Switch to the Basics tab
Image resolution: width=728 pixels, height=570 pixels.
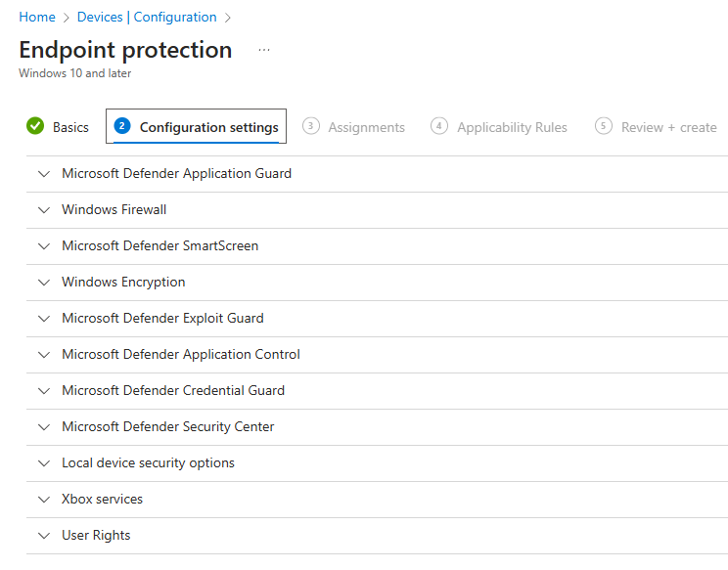[x=70, y=127]
